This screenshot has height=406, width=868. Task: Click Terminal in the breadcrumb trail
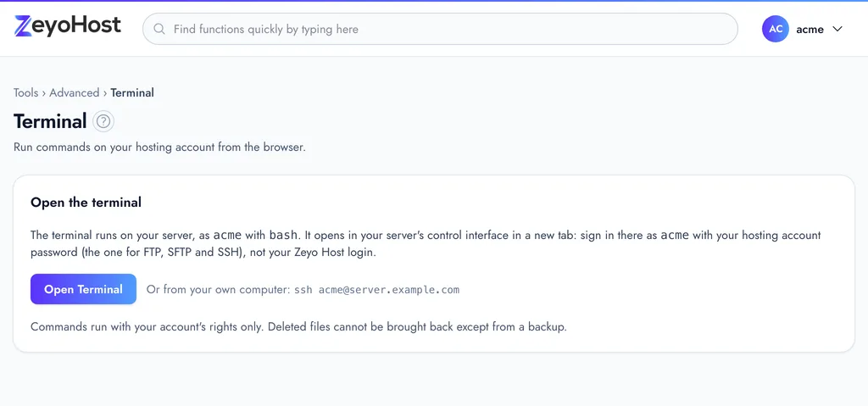132,92
